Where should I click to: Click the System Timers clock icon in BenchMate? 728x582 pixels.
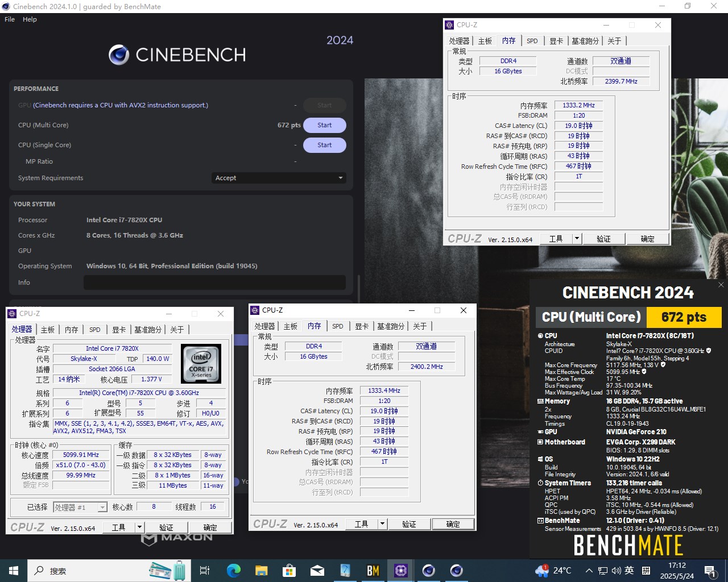pyautogui.click(x=540, y=483)
